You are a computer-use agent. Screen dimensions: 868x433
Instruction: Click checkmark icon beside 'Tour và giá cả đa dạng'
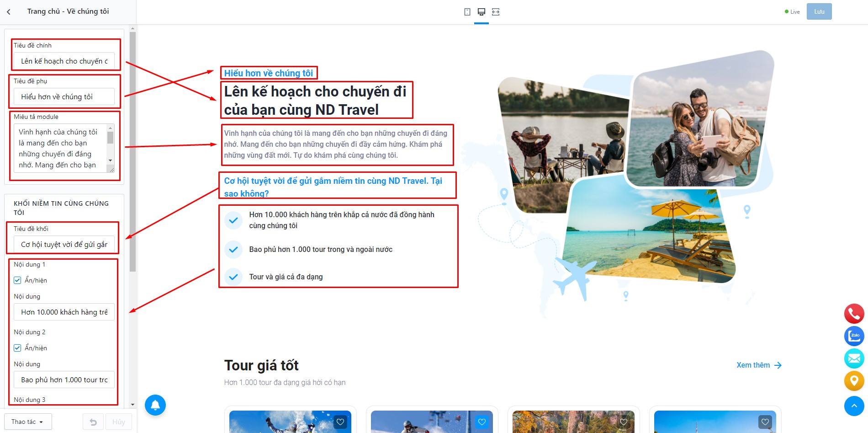click(233, 277)
